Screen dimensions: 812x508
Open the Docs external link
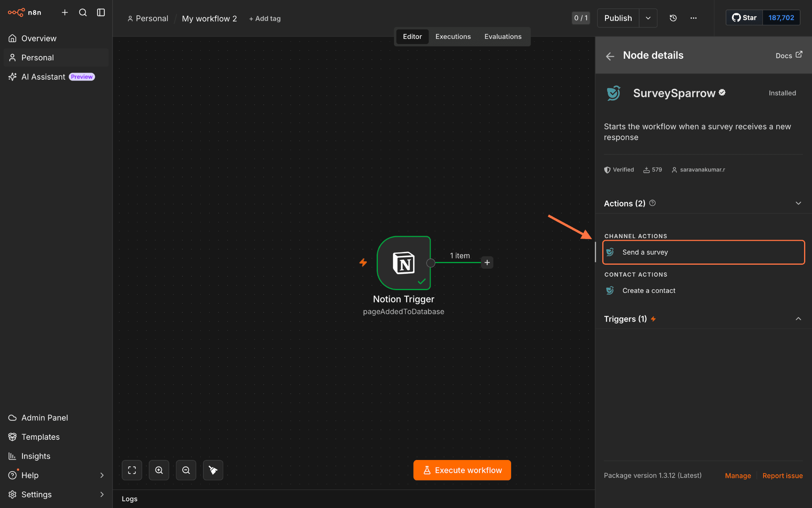click(789, 55)
